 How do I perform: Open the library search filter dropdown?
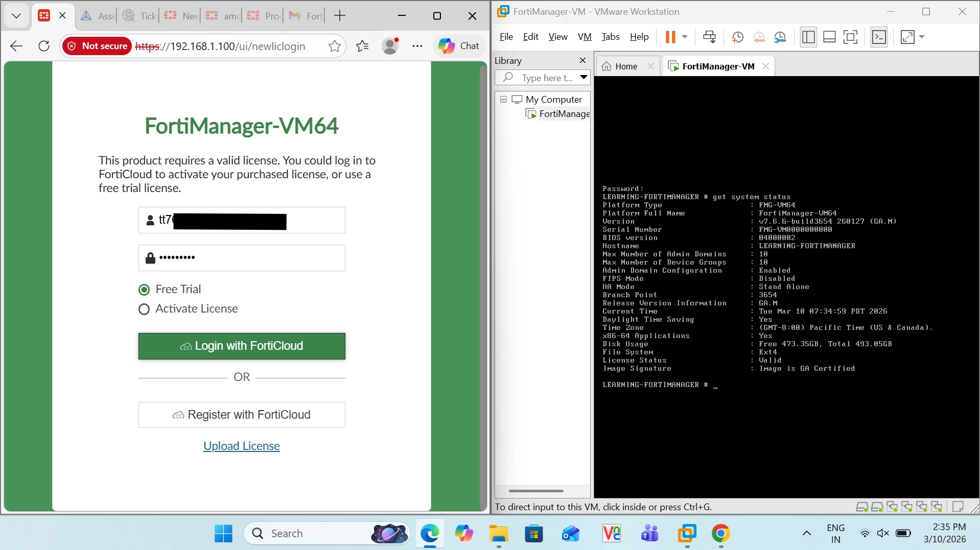584,78
